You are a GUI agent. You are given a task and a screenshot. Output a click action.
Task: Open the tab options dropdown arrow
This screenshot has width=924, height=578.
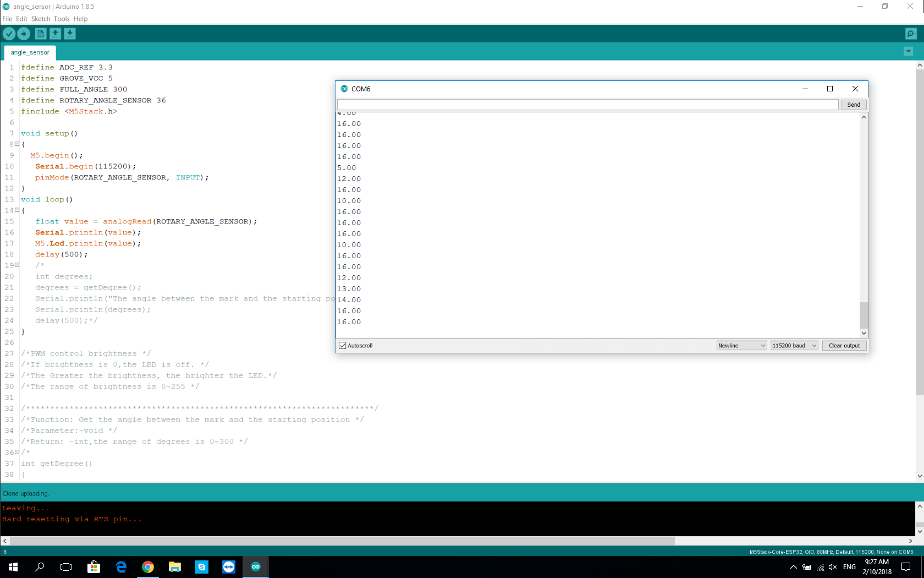(x=908, y=52)
